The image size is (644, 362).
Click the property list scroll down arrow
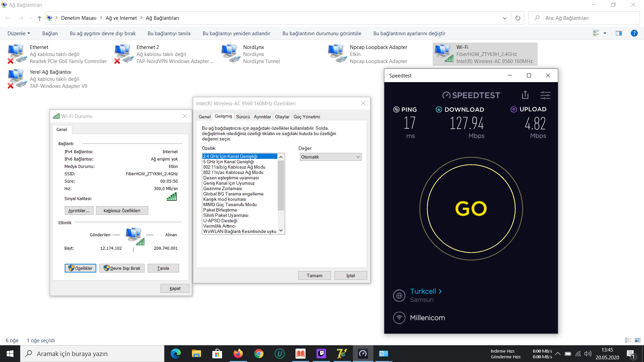coord(281,231)
